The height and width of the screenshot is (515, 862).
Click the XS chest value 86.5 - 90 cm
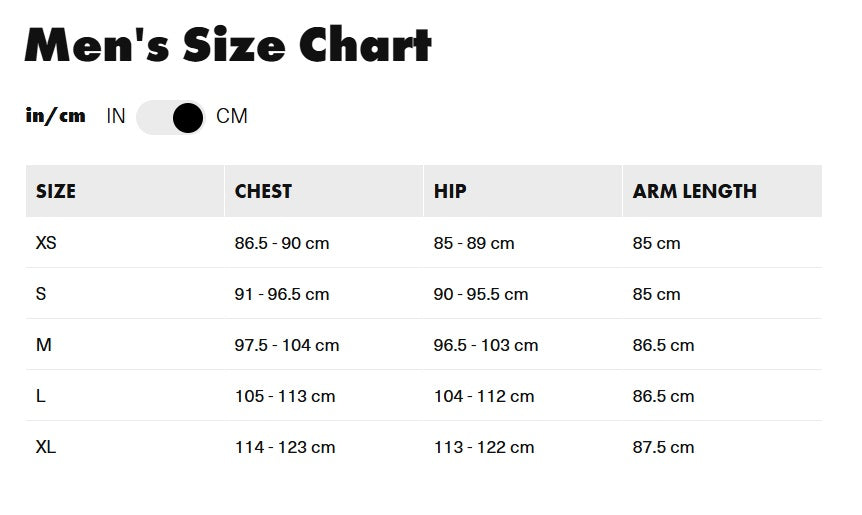282,243
